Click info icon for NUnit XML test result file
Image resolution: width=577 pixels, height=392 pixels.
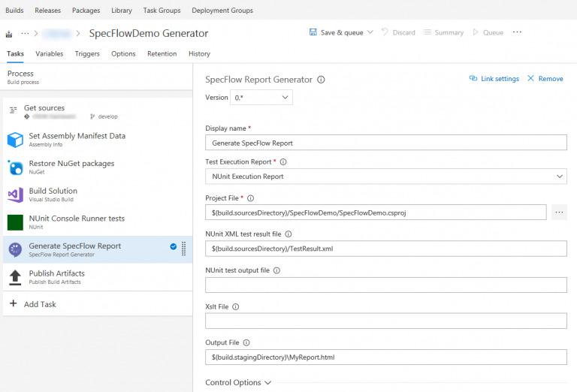coord(288,234)
